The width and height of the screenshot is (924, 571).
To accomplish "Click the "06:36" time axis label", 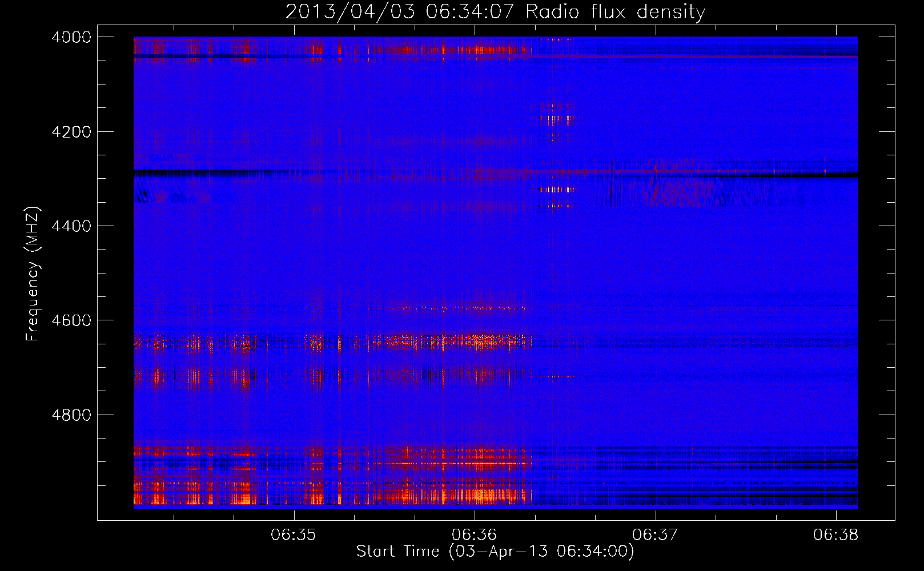I will [x=474, y=535].
